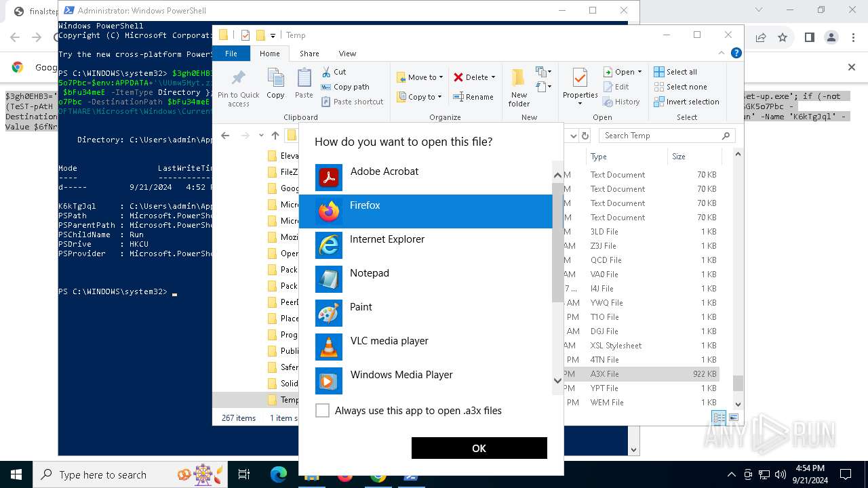This screenshot has width=868, height=488.
Task: Expand the Open button dropdown arrow
Action: (639, 72)
